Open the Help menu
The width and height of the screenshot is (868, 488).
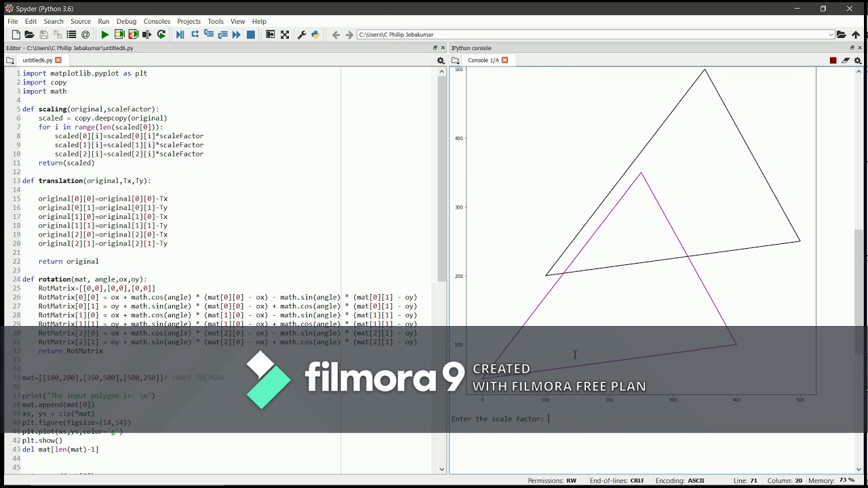coord(259,21)
